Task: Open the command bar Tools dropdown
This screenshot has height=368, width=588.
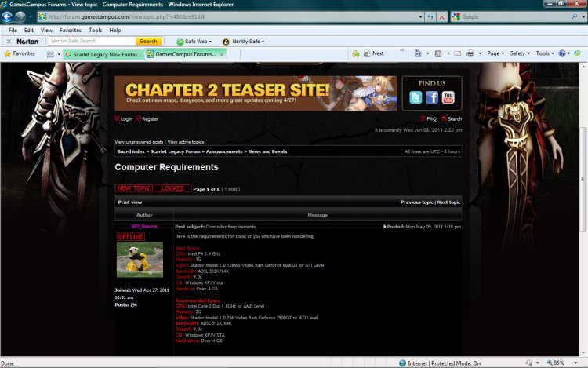Action: pos(545,53)
